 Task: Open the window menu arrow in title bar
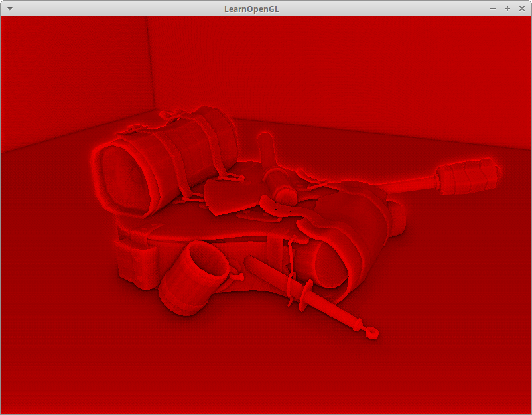tap(9, 8)
